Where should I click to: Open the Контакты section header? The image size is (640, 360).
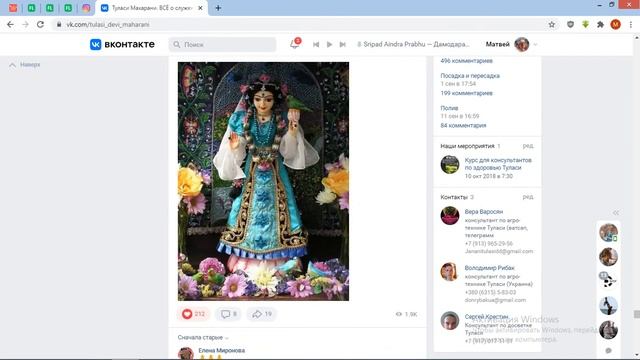[454, 197]
